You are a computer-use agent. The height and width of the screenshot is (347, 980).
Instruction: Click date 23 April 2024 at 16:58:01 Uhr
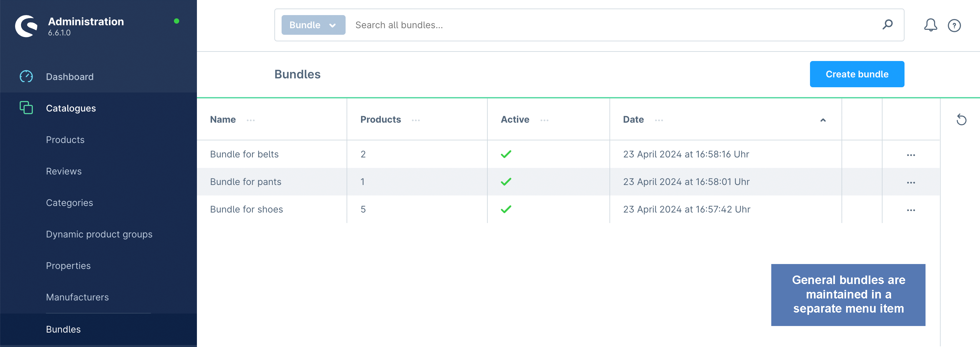686,182
